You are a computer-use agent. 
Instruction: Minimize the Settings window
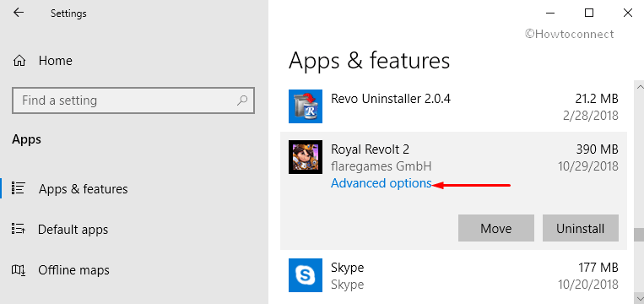click(x=551, y=14)
